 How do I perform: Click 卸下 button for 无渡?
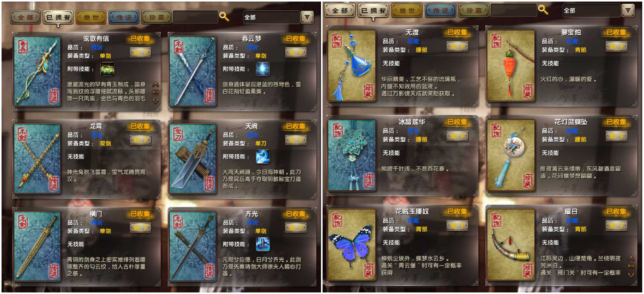(x=457, y=46)
